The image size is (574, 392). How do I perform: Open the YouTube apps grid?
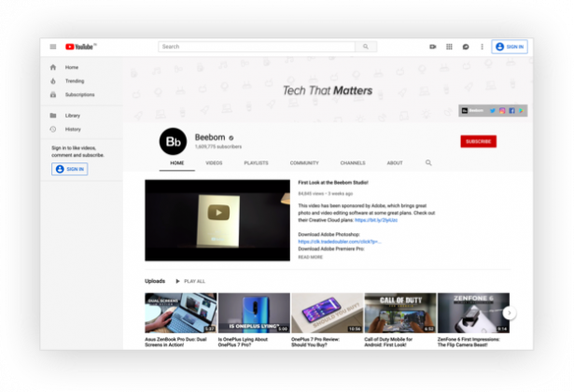coord(449,47)
